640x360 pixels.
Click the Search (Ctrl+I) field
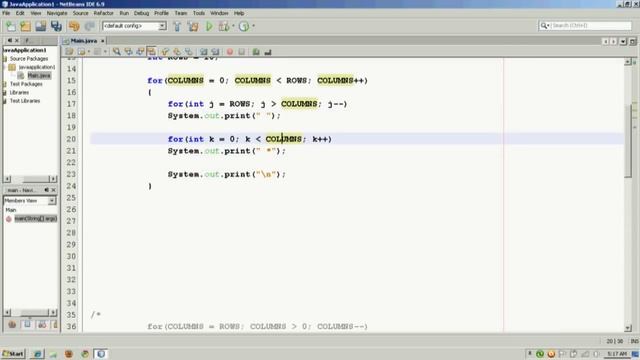[x=584, y=25]
